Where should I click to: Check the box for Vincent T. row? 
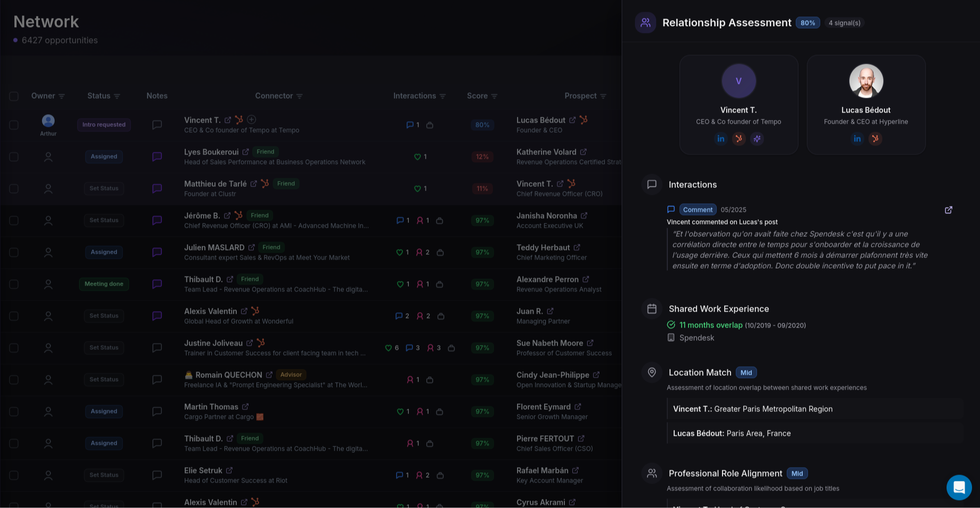[x=14, y=125]
